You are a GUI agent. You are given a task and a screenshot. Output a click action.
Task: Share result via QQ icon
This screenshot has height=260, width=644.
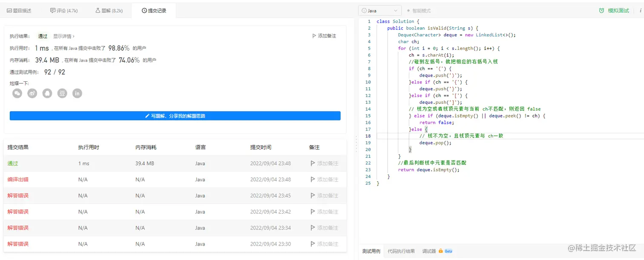[47, 93]
